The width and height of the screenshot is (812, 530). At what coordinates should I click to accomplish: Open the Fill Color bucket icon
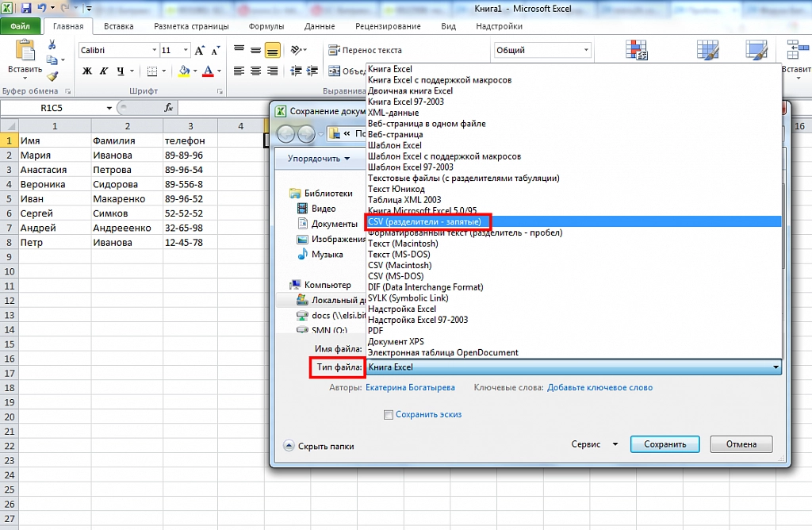(x=182, y=71)
